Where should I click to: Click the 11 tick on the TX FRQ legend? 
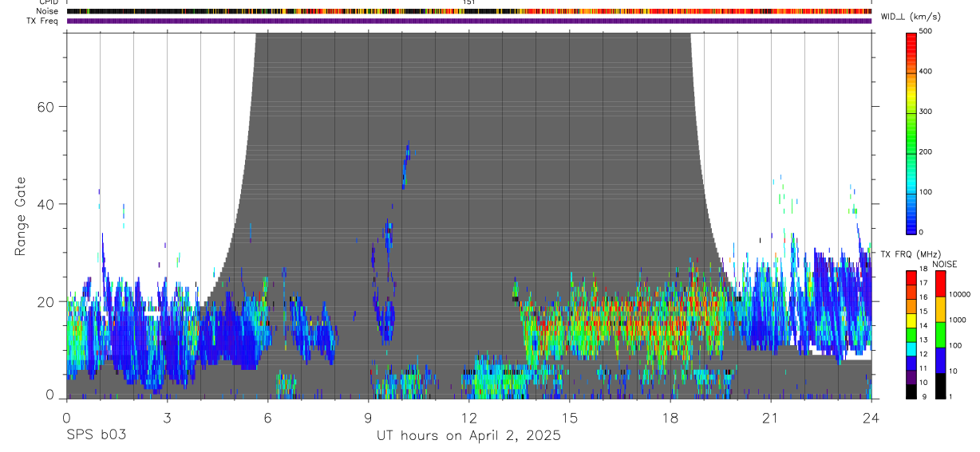(x=923, y=367)
